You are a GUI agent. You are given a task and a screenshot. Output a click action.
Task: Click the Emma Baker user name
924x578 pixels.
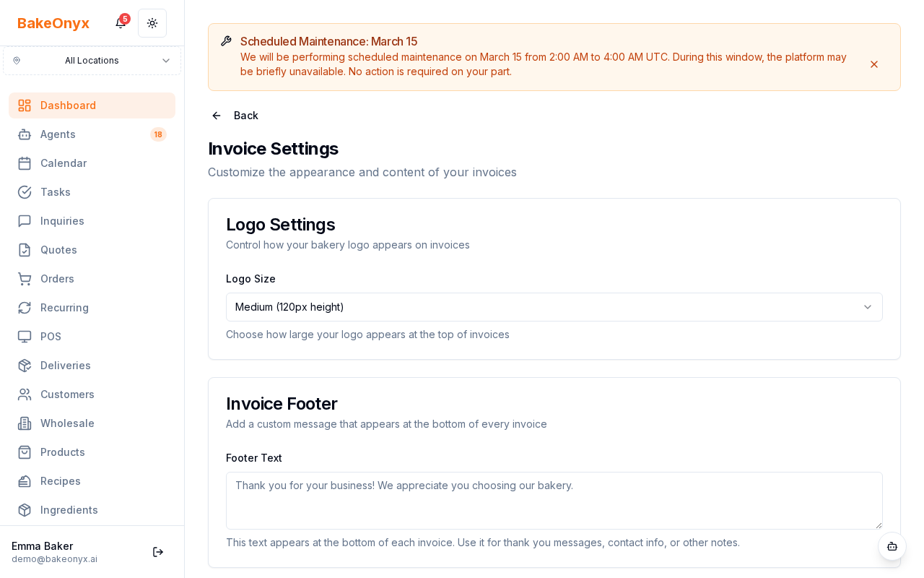tap(42, 546)
